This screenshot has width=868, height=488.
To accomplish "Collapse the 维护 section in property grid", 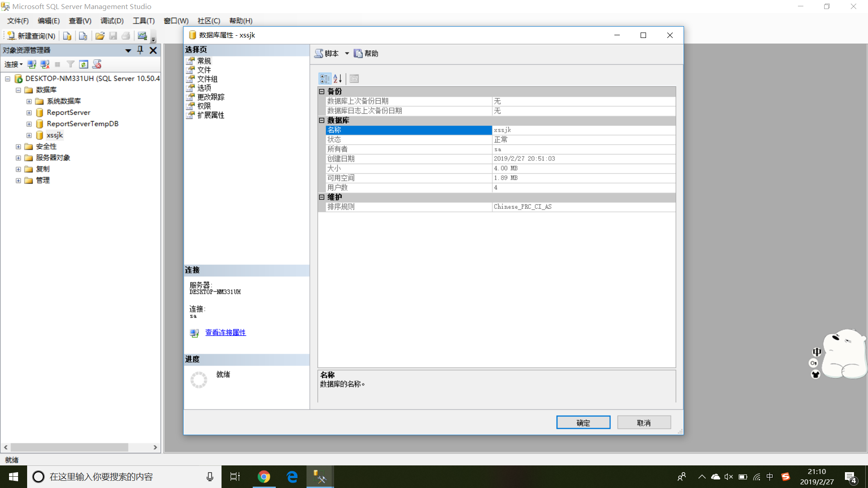I will [x=322, y=197].
